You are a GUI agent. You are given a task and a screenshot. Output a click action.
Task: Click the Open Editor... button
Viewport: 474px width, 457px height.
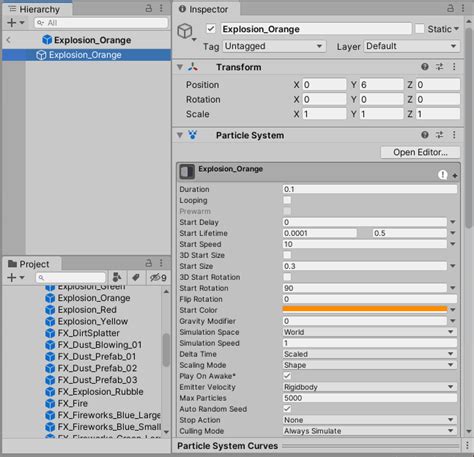click(x=420, y=152)
